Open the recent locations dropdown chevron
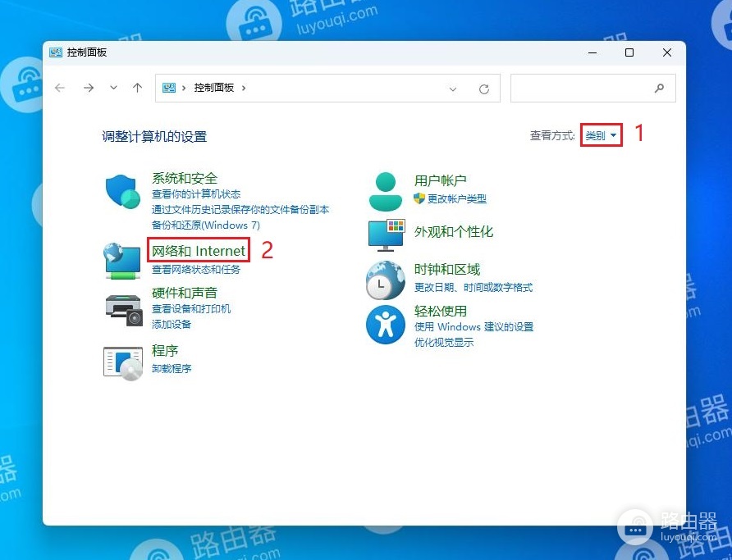 pyautogui.click(x=113, y=88)
